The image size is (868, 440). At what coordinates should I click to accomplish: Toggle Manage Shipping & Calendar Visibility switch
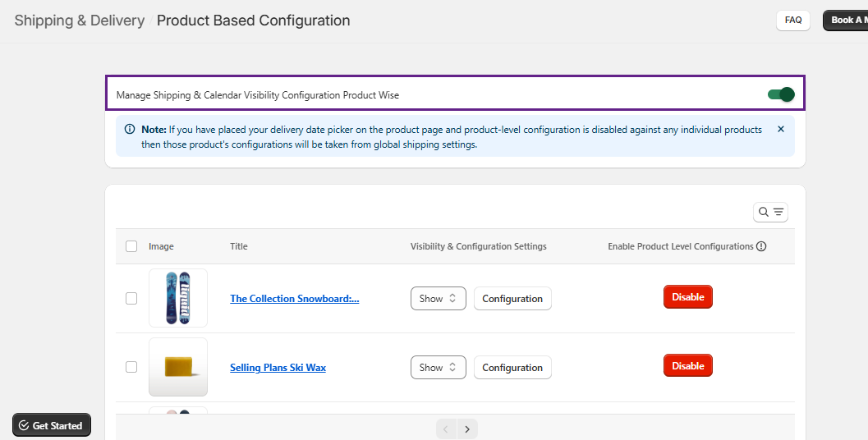pyautogui.click(x=781, y=94)
